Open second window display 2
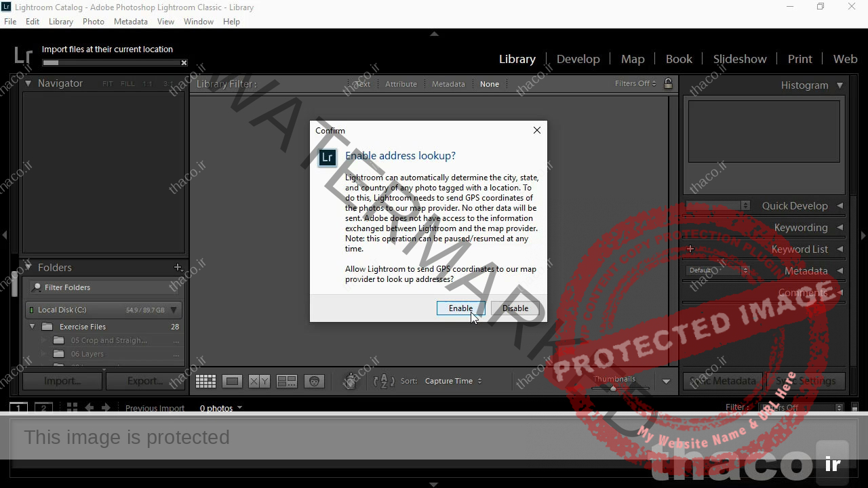The width and height of the screenshot is (868, 488). pos(43,407)
